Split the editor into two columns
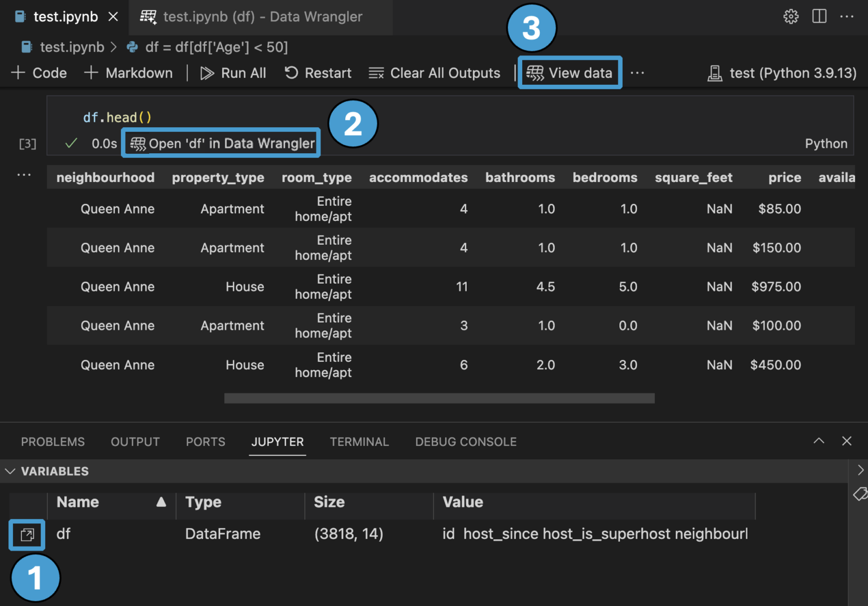The height and width of the screenshot is (606, 868). (819, 16)
